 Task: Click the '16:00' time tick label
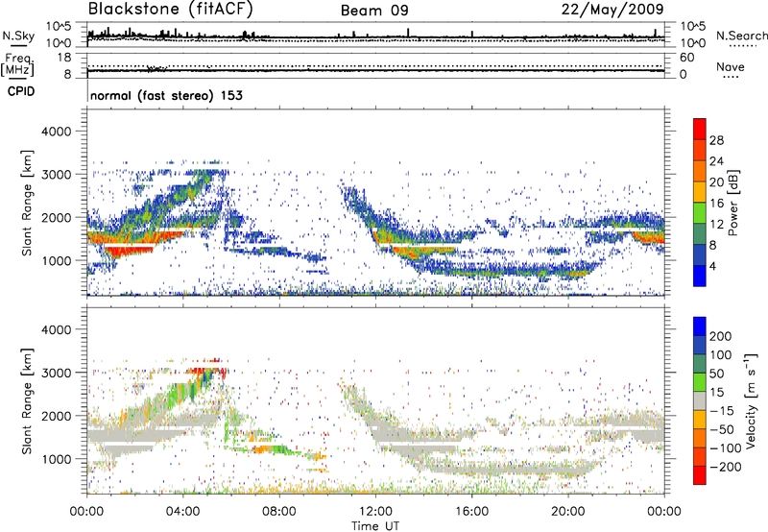(x=471, y=512)
